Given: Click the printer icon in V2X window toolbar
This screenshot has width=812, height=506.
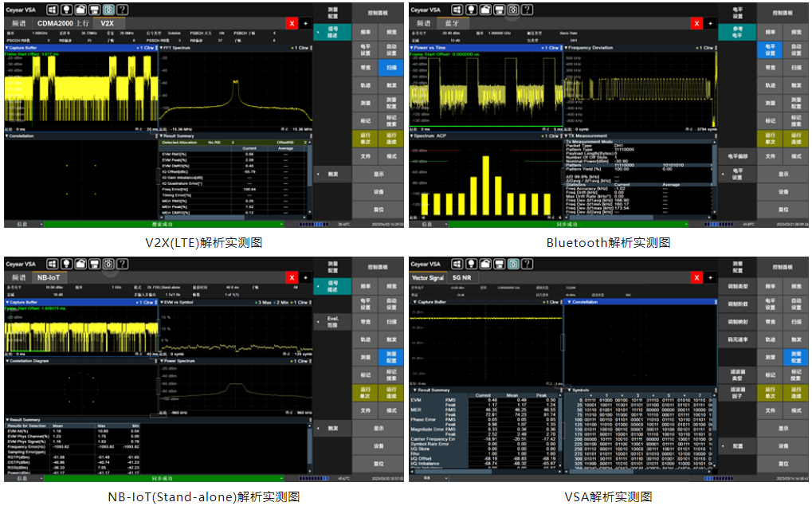Looking at the screenshot, I should [x=94, y=10].
